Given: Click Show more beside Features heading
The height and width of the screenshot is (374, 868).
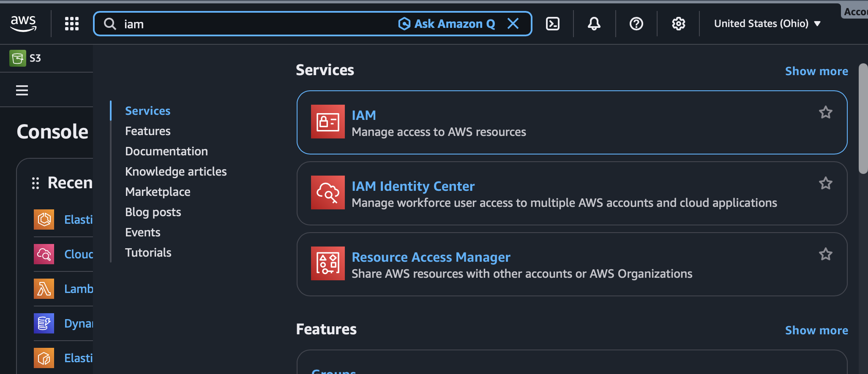Looking at the screenshot, I should 816,330.
